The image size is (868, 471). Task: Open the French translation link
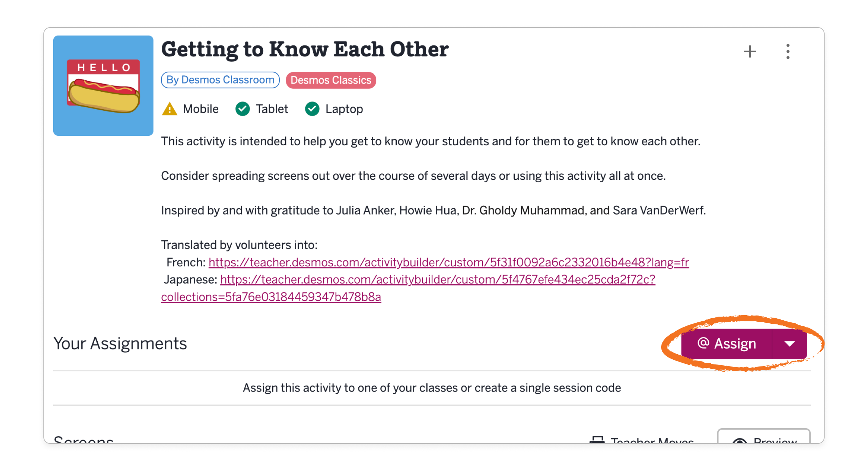pyautogui.click(x=448, y=262)
